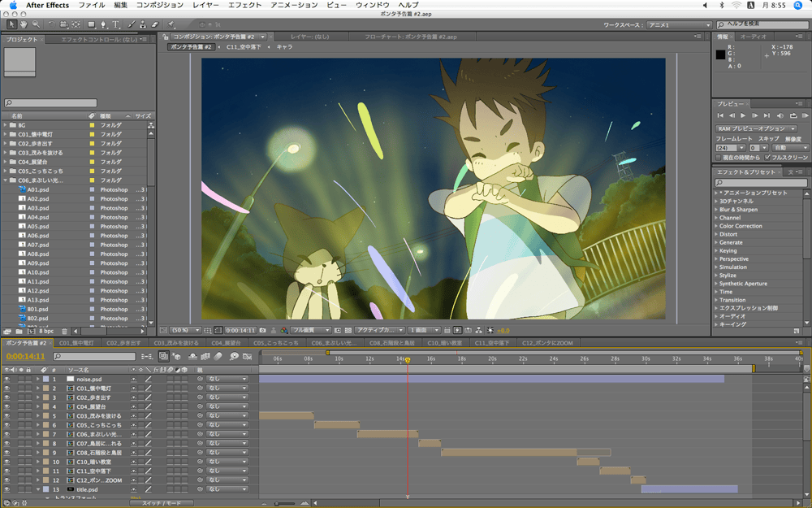812x508 pixels.
Task: Select the Hand tool
Action: 24,24
